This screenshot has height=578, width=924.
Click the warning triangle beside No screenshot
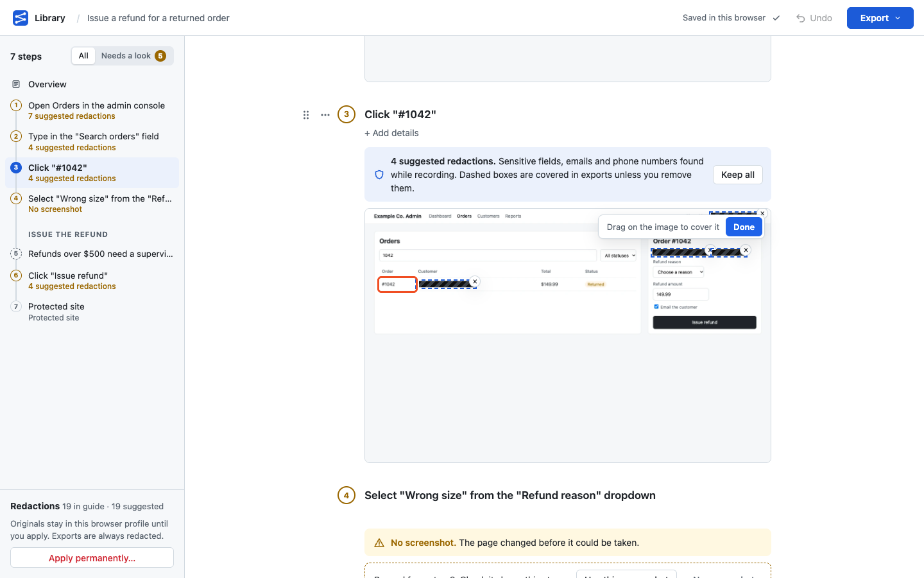(379, 543)
